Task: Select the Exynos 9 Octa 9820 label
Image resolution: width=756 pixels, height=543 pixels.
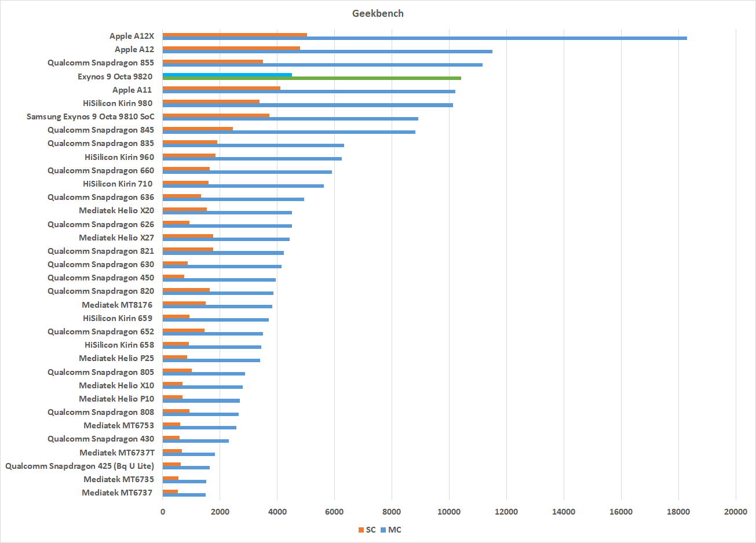Action: pyautogui.click(x=115, y=76)
